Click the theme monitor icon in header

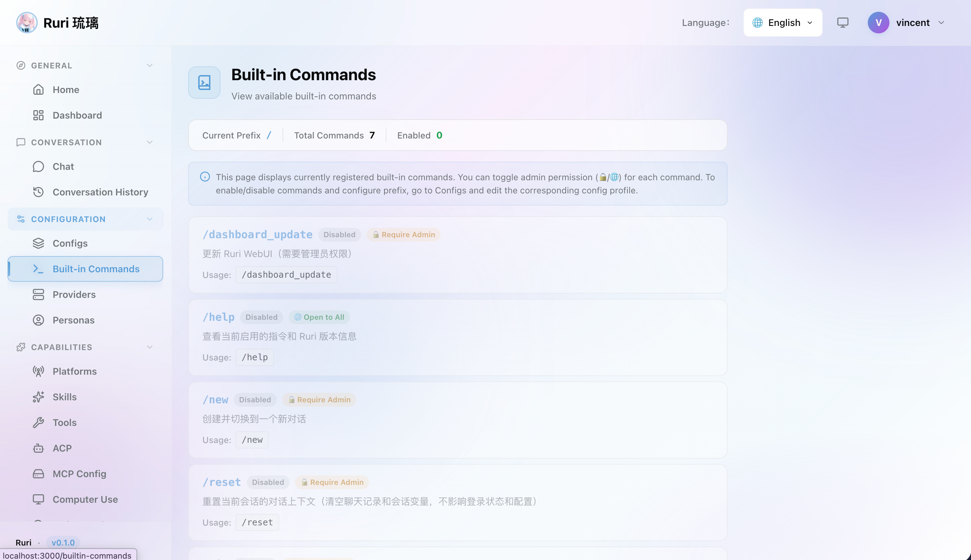(843, 23)
